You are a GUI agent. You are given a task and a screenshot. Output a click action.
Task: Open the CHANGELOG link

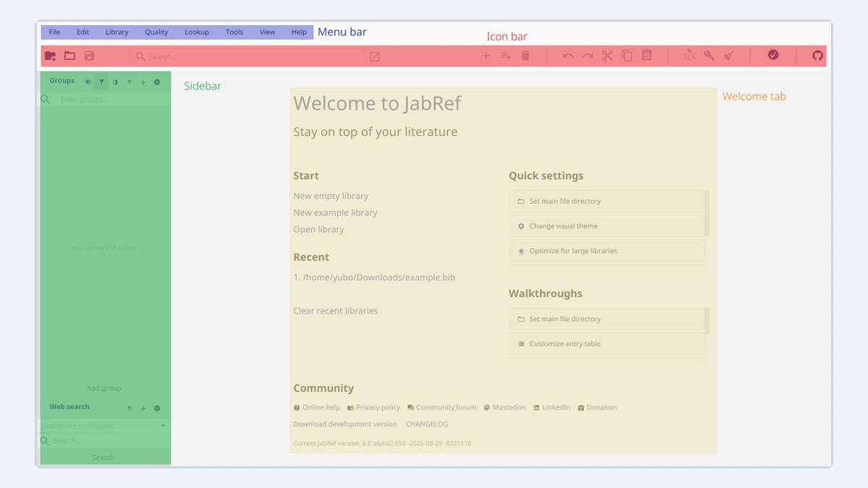pos(427,424)
